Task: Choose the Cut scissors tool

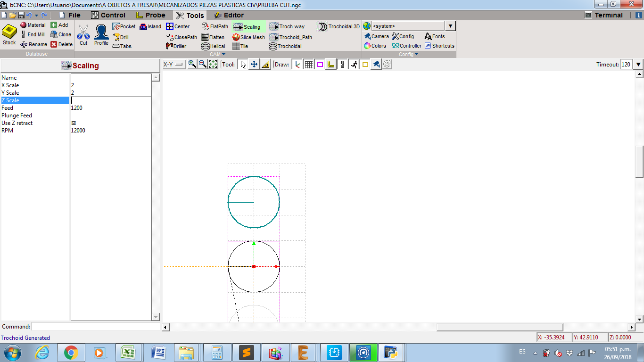Action: pos(83,35)
